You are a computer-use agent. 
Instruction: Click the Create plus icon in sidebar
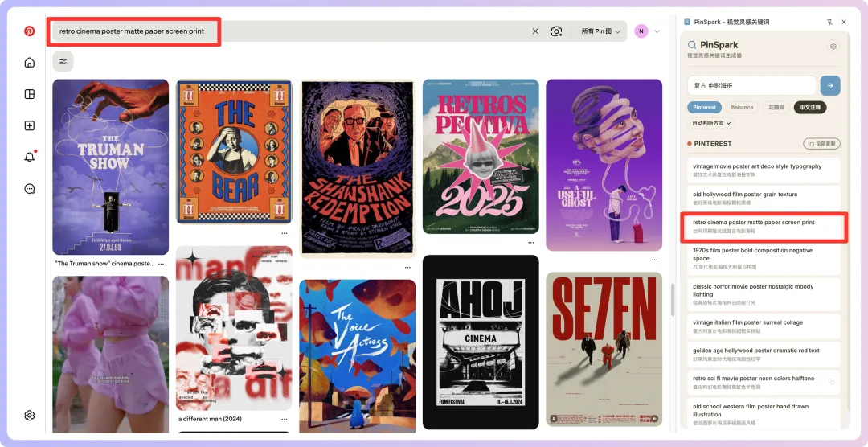(x=30, y=125)
